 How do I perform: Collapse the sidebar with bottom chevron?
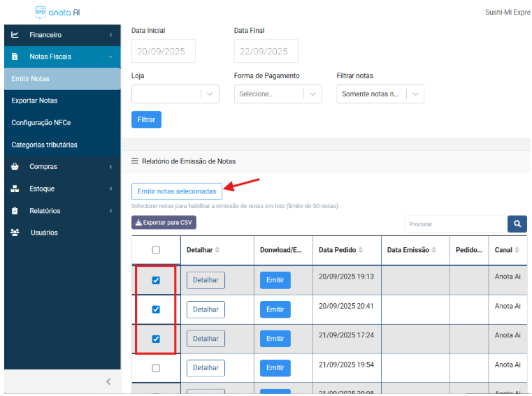108,381
